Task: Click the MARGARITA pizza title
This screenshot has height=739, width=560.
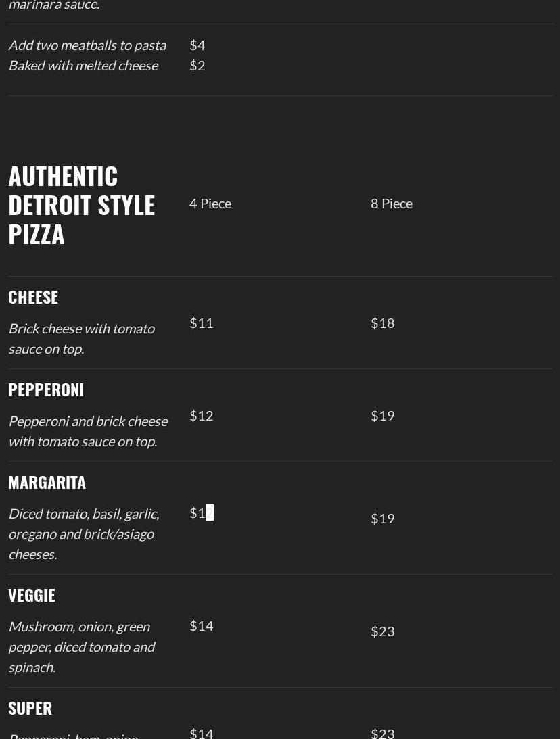Action: 47,483
